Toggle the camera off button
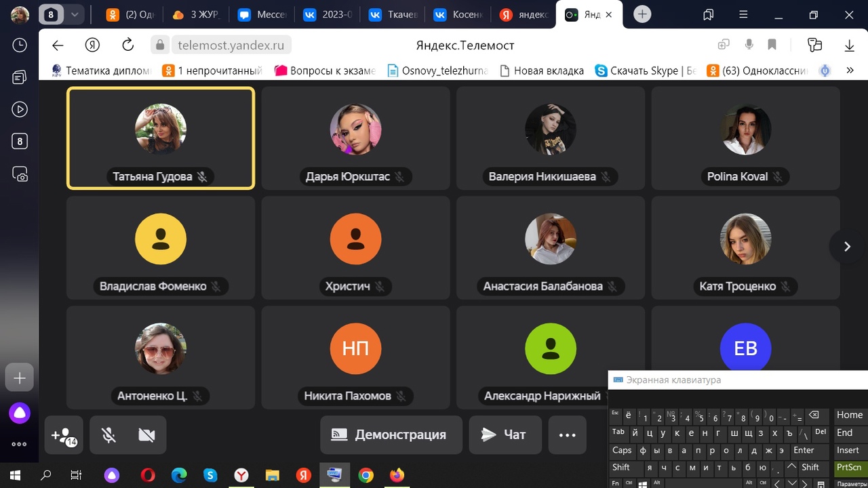 point(146,435)
